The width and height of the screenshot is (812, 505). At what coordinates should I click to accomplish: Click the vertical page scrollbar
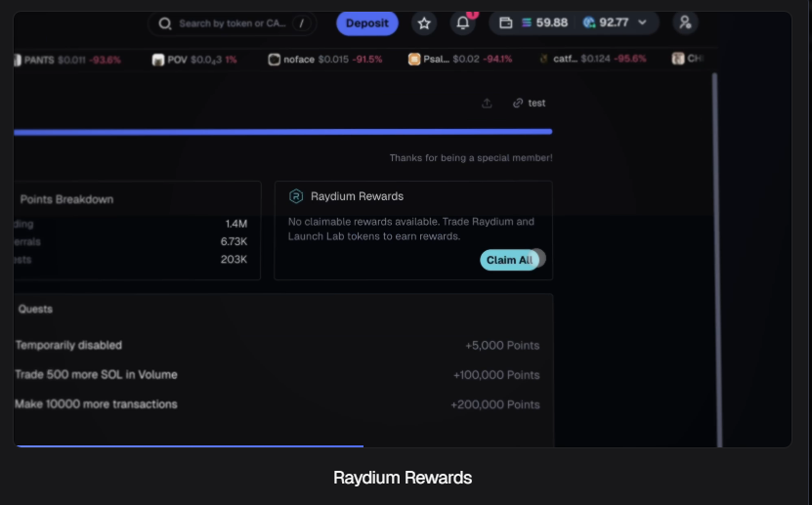point(715,259)
